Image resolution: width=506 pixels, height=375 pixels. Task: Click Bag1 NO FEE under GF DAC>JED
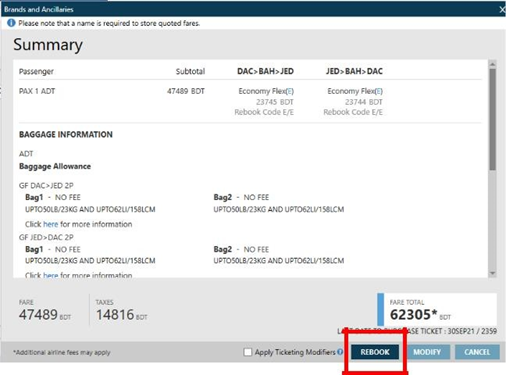[x=53, y=197]
